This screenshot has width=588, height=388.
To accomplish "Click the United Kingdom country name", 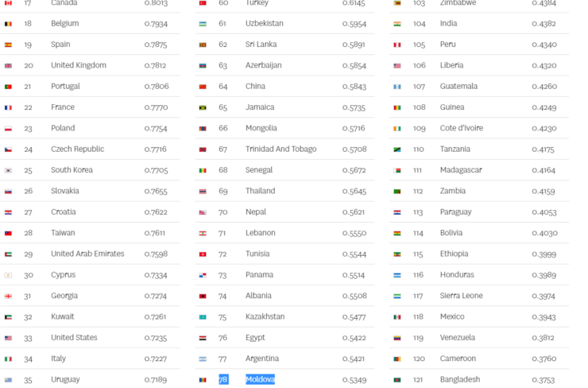I will (79, 65).
